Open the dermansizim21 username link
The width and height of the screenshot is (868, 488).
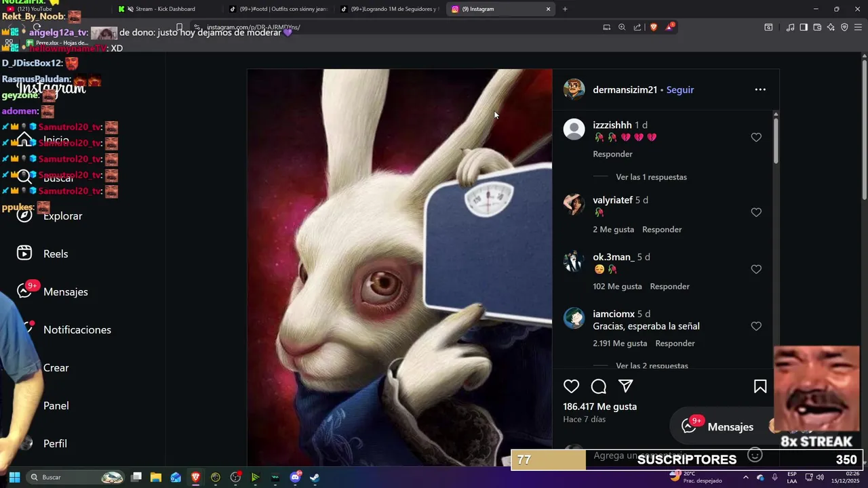pyautogui.click(x=625, y=89)
